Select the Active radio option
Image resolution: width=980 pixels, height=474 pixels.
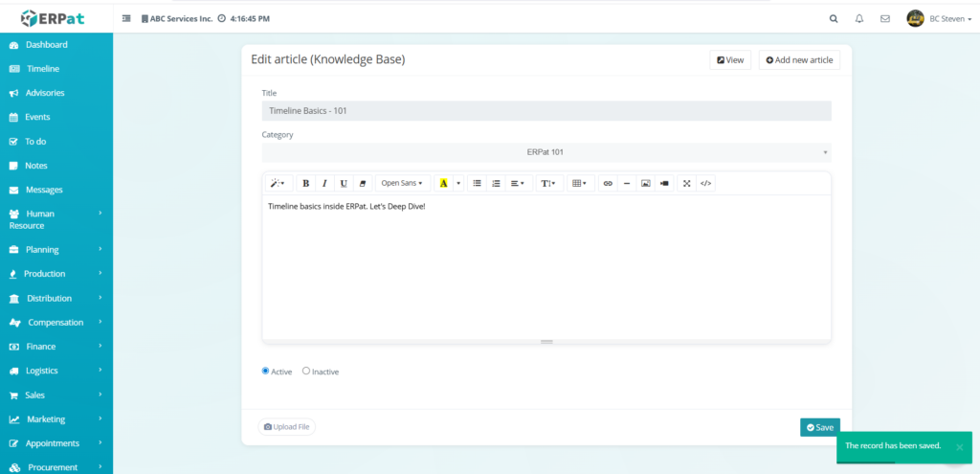(x=266, y=371)
